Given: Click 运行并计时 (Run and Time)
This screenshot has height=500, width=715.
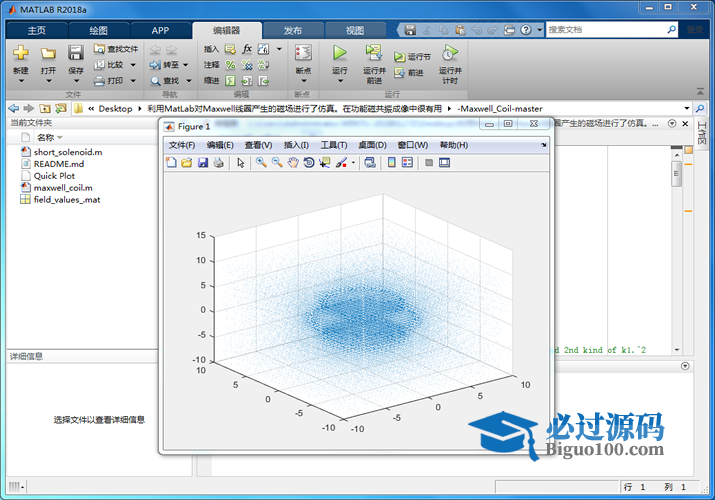Looking at the screenshot, I should [x=450, y=64].
